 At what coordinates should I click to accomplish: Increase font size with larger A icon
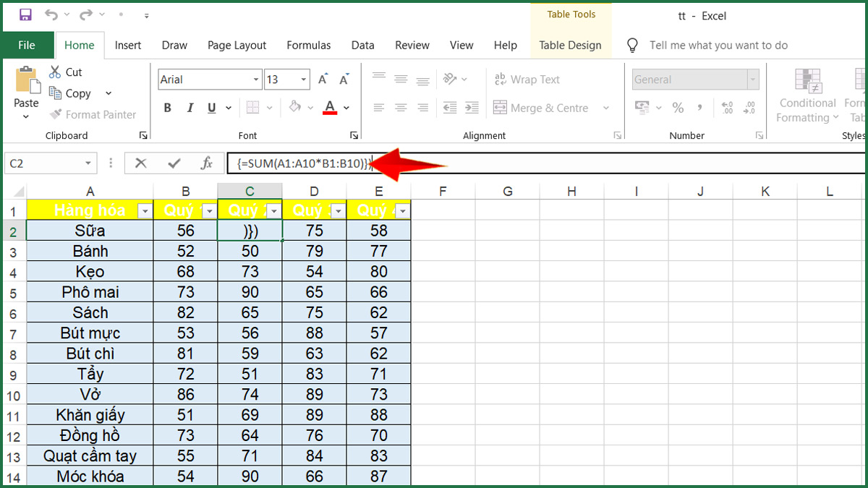323,80
